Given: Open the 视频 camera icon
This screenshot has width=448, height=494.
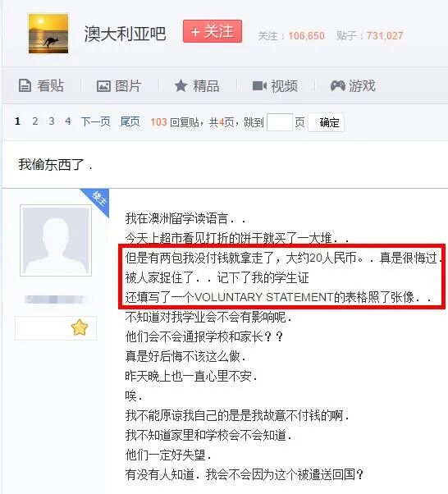Looking at the screenshot, I should click(259, 85).
